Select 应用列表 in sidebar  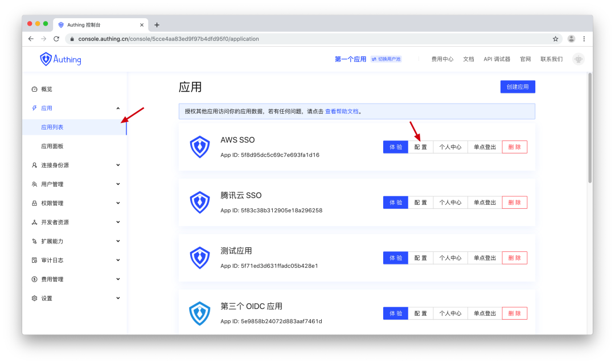[75, 127]
